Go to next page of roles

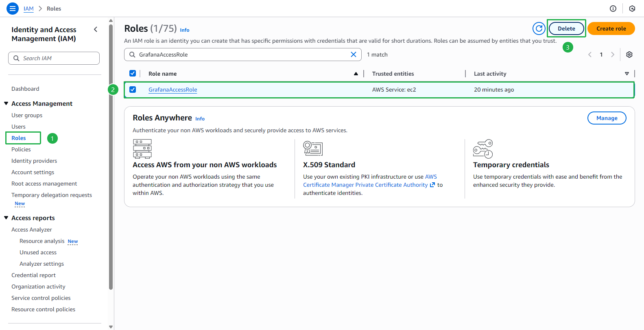tap(613, 55)
